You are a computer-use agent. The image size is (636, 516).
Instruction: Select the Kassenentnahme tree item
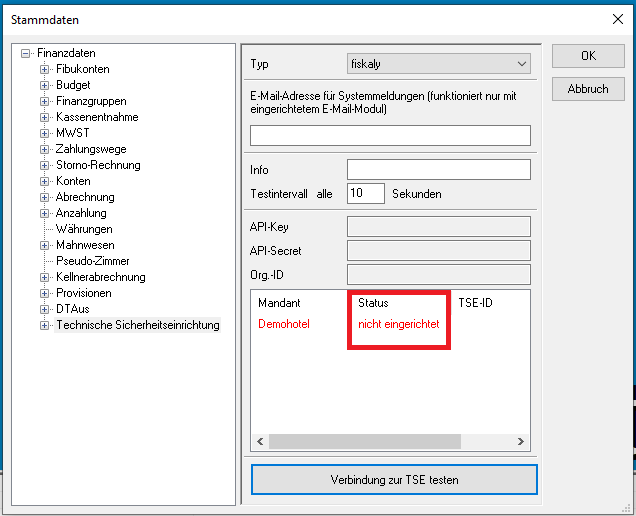pos(97,117)
